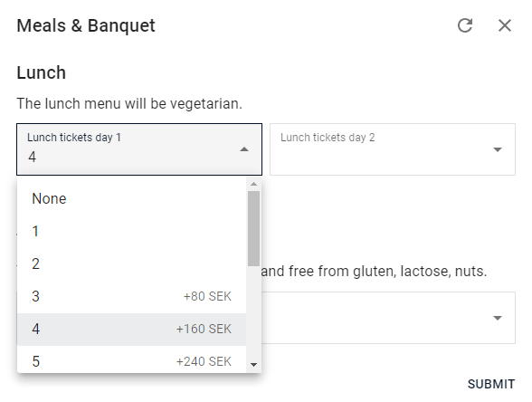Collapse the Lunch tickets day 1 dropdown arrow
Viewport: 532px width, 402px height.
(244, 149)
